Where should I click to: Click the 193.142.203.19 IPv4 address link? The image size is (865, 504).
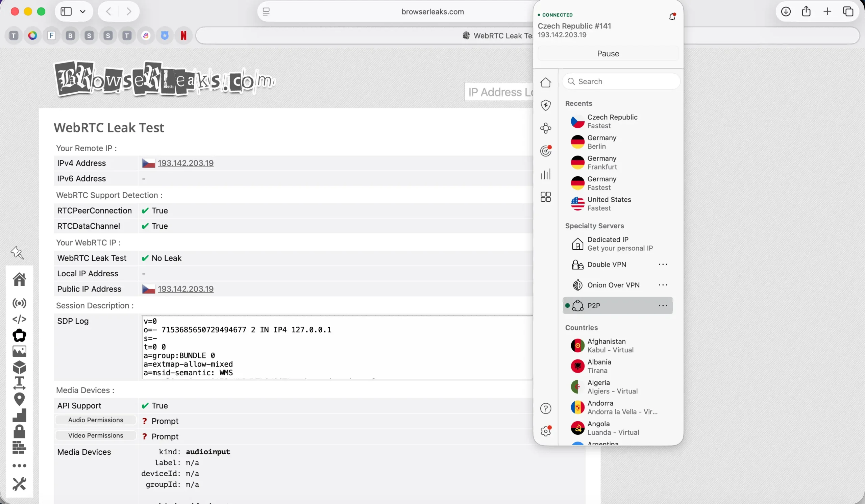pyautogui.click(x=186, y=163)
